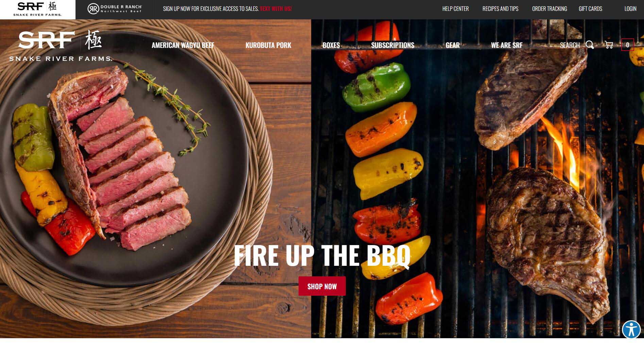Click the Shop Now button
644x345 pixels.
[x=322, y=286]
